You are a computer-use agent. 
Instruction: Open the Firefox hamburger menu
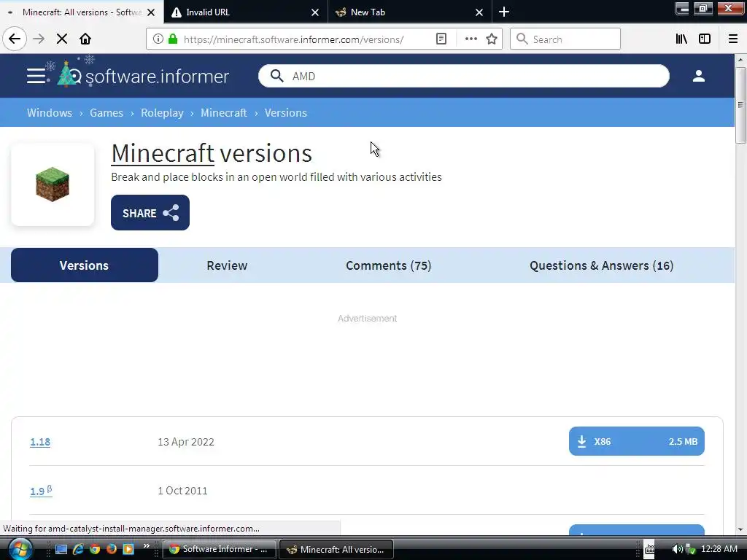point(733,39)
